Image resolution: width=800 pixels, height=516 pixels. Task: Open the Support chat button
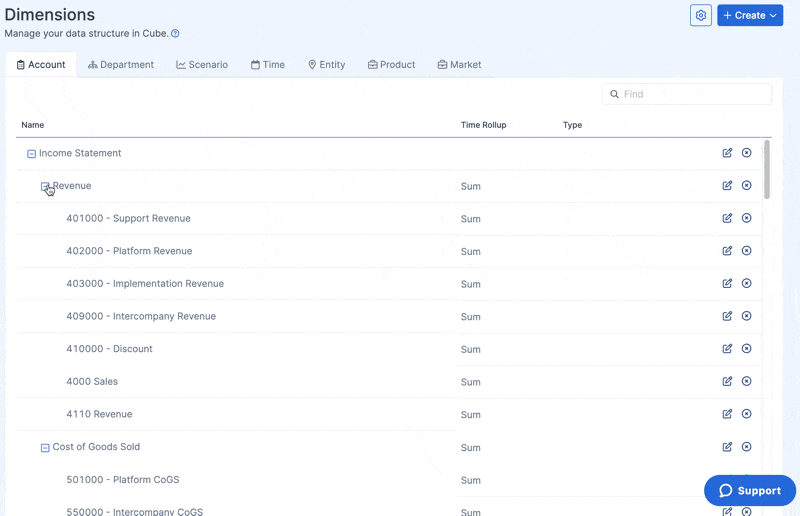click(750, 490)
